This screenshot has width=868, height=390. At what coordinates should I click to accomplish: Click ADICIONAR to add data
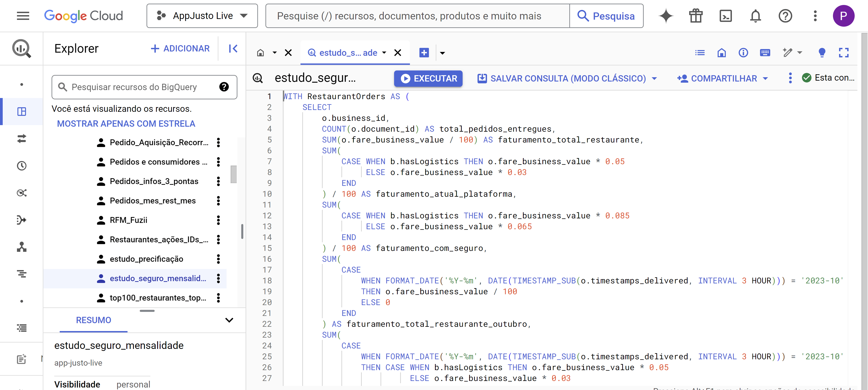pyautogui.click(x=180, y=49)
